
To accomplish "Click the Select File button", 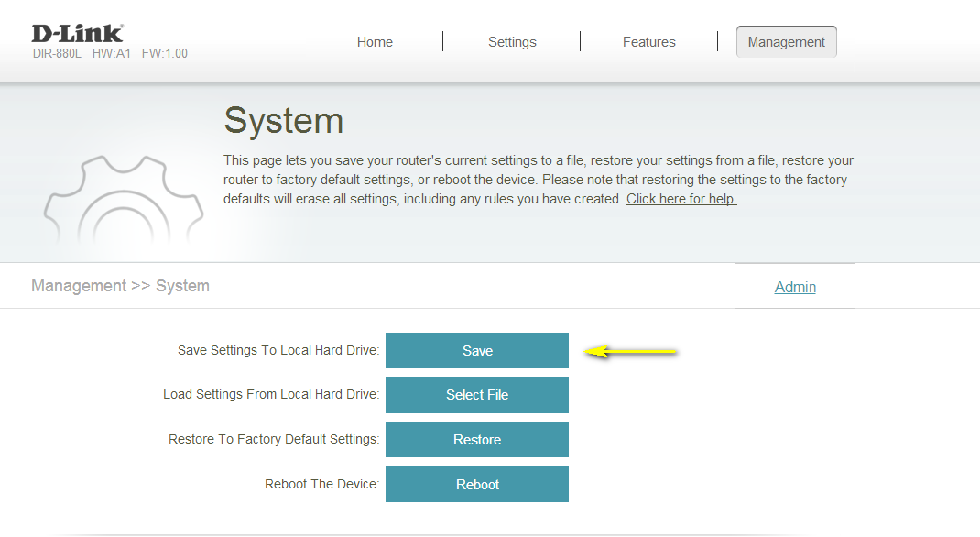I will (476, 395).
